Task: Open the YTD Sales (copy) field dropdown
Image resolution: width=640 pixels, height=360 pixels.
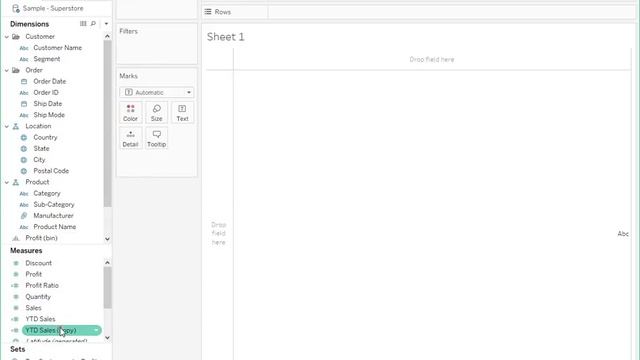Action: coord(96,330)
